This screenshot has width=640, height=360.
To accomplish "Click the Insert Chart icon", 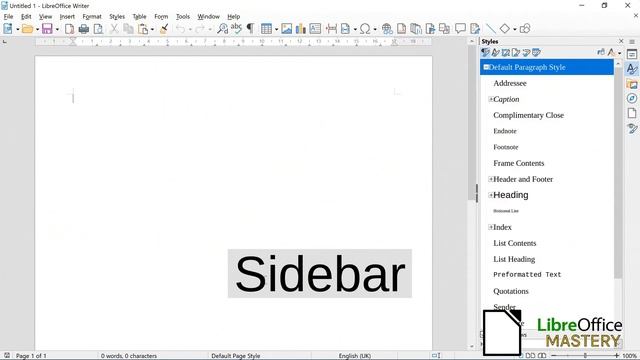I will tap(301, 29).
